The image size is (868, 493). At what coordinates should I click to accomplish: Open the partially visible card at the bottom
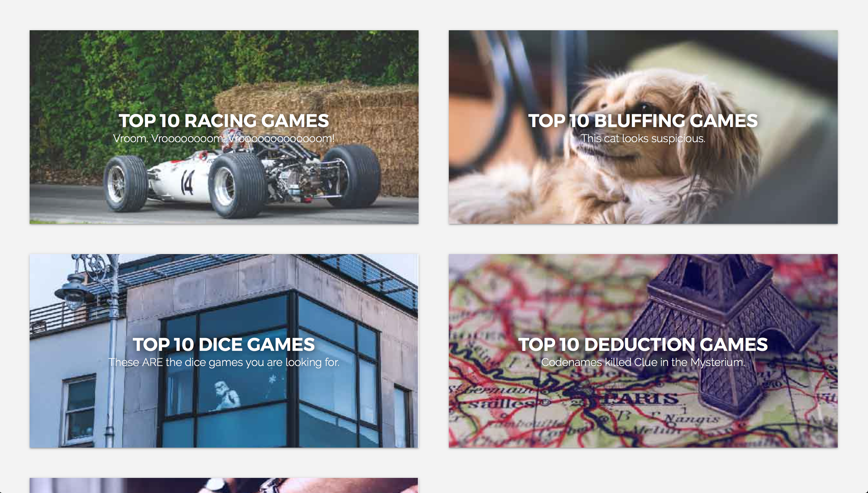(x=224, y=485)
